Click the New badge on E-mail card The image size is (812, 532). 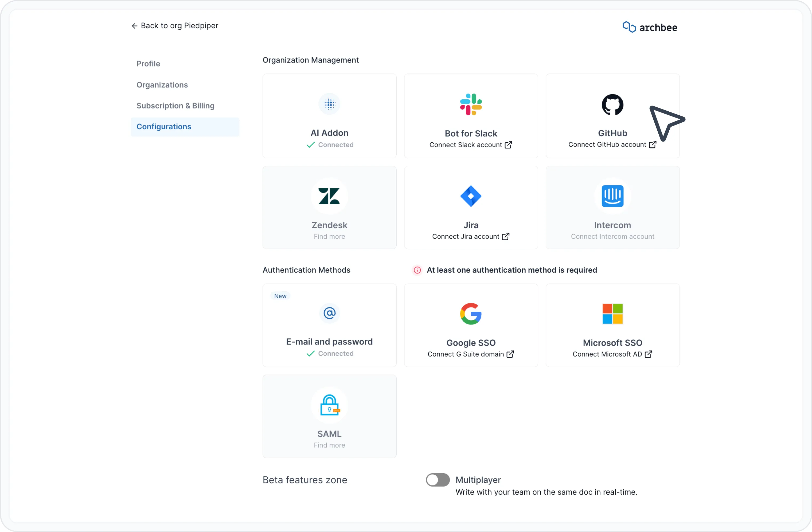[280, 296]
